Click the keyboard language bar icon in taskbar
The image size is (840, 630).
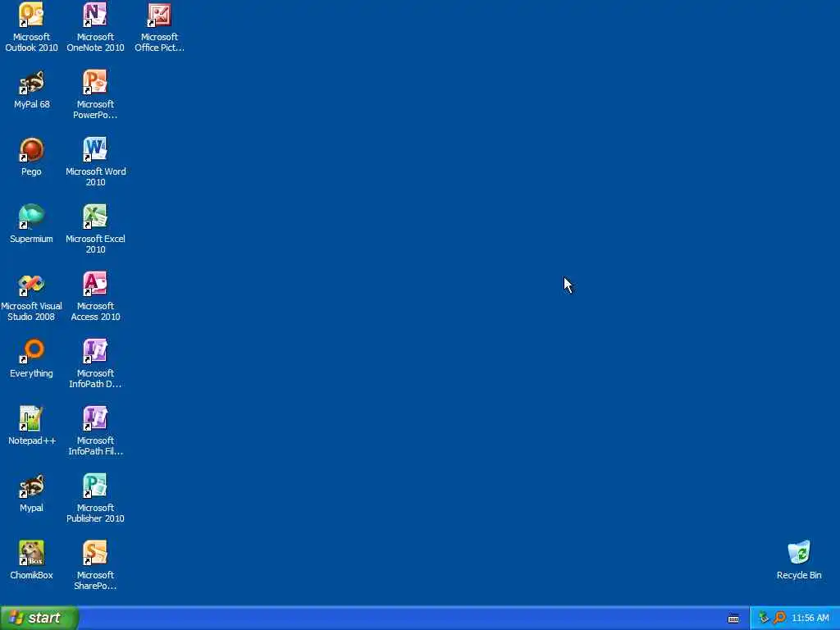[x=733, y=619]
